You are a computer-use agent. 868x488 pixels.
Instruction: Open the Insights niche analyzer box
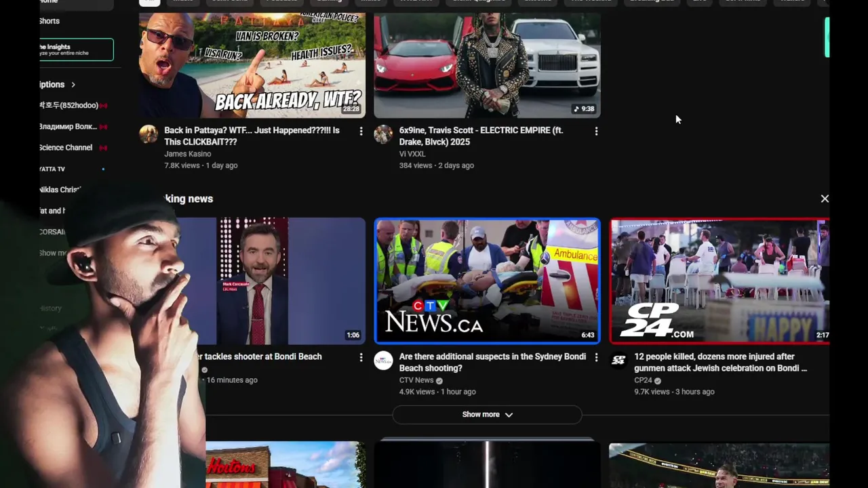tap(76, 49)
